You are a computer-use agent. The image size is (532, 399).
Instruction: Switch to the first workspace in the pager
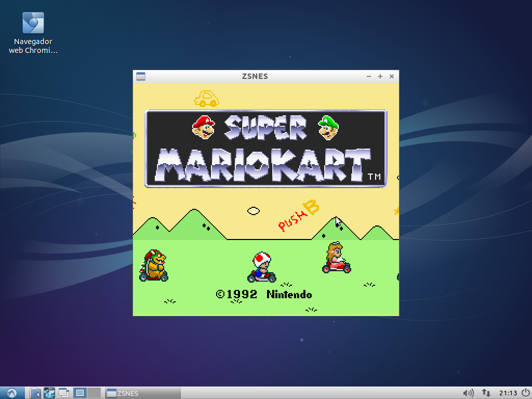(x=80, y=393)
